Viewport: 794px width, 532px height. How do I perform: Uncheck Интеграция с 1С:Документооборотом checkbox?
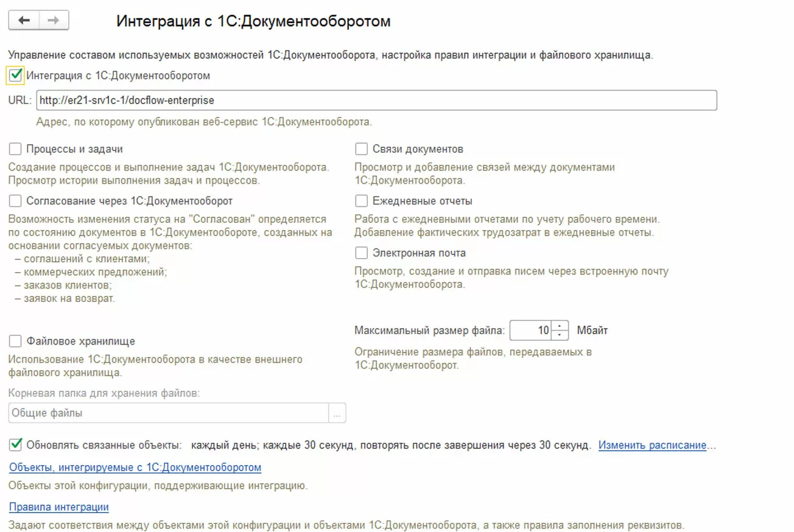pos(16,75)
